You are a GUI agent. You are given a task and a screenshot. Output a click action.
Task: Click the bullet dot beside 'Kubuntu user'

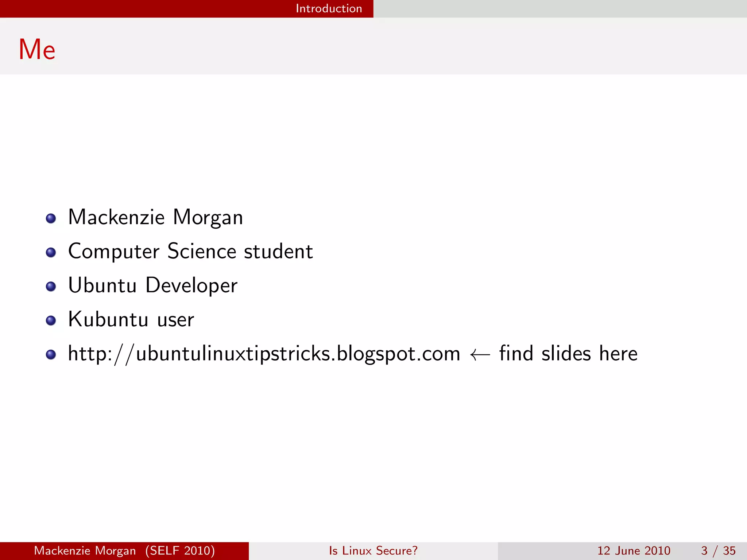pos(51,320)
